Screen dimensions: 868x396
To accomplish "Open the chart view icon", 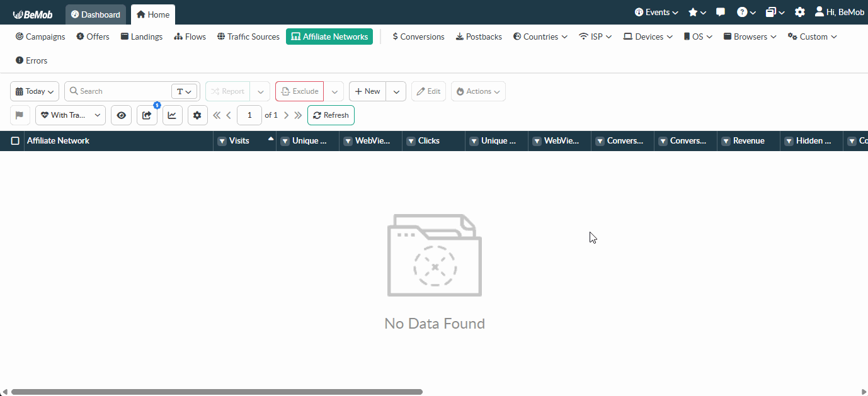I will [x=172, y=115].
